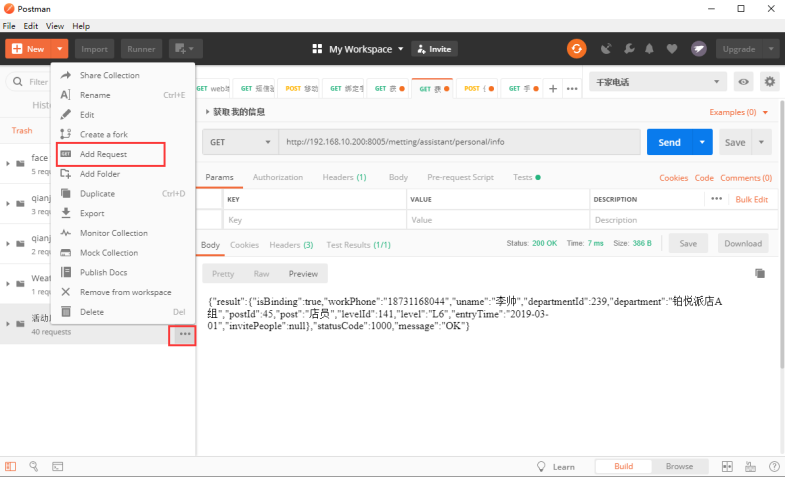This screenshot has height=478, width=786.
Task: Open manage environments gear icon
Action: pos(769,81)
